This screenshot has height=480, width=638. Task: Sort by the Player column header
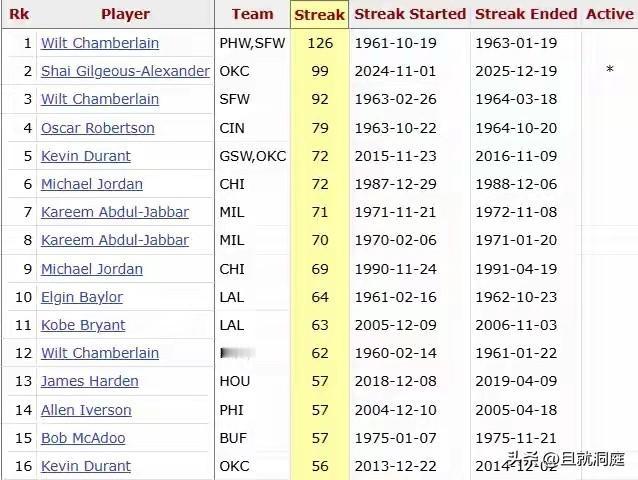(125, 14)
